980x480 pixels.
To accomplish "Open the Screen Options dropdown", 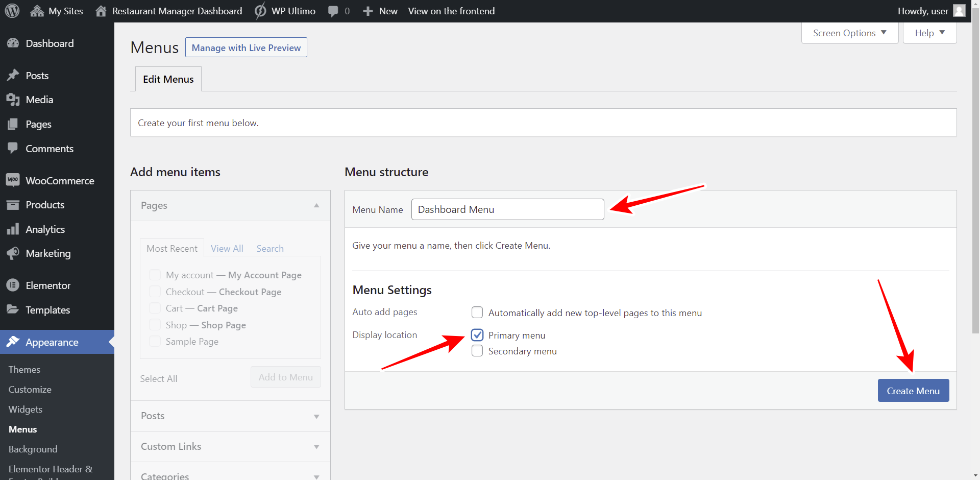I will [x=849, y=33].
